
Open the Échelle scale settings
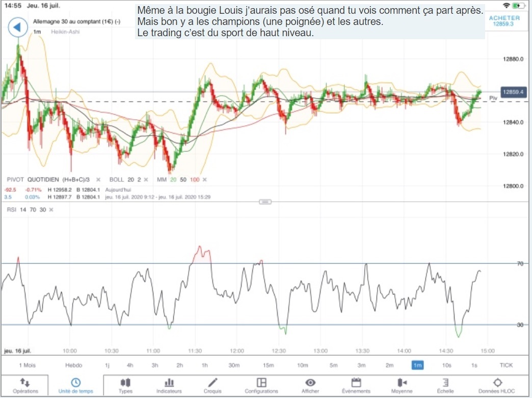[x=445, y=385]
